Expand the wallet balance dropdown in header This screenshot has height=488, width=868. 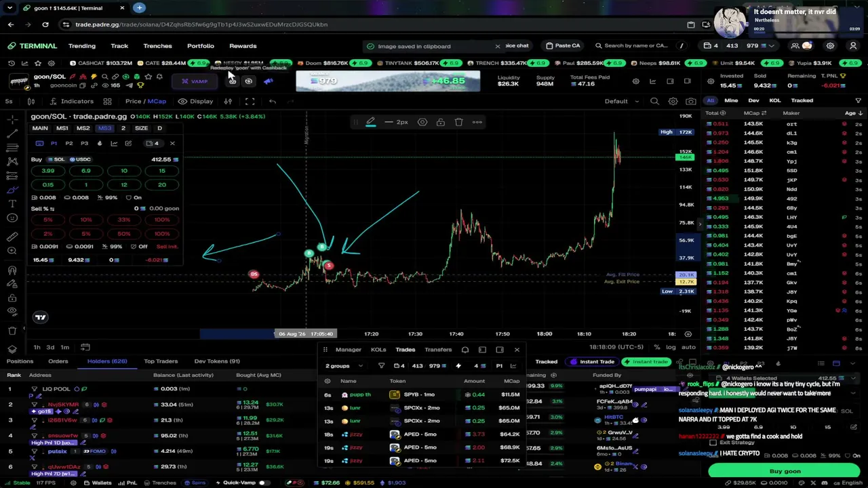click(x=771, y=46)
